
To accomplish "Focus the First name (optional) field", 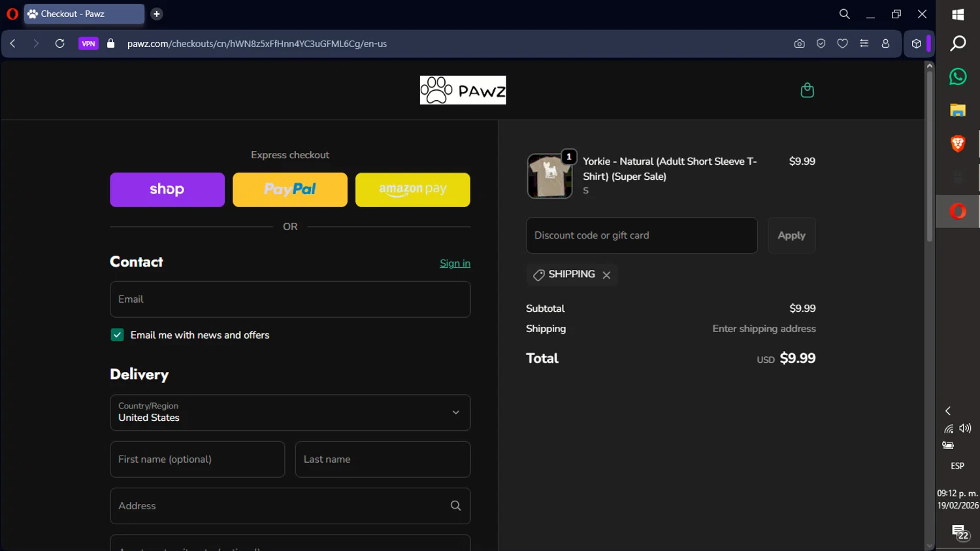I will tap(197, 459).
